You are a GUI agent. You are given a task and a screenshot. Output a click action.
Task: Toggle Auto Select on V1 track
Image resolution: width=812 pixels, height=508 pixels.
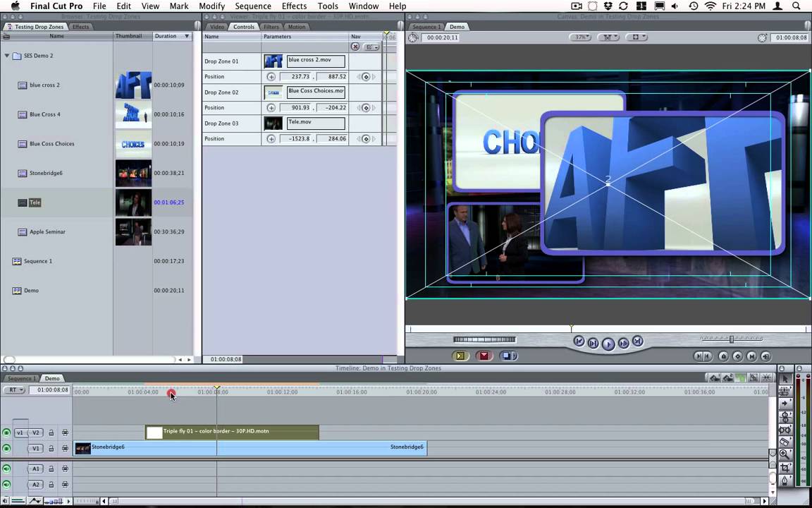coord(66,449)
